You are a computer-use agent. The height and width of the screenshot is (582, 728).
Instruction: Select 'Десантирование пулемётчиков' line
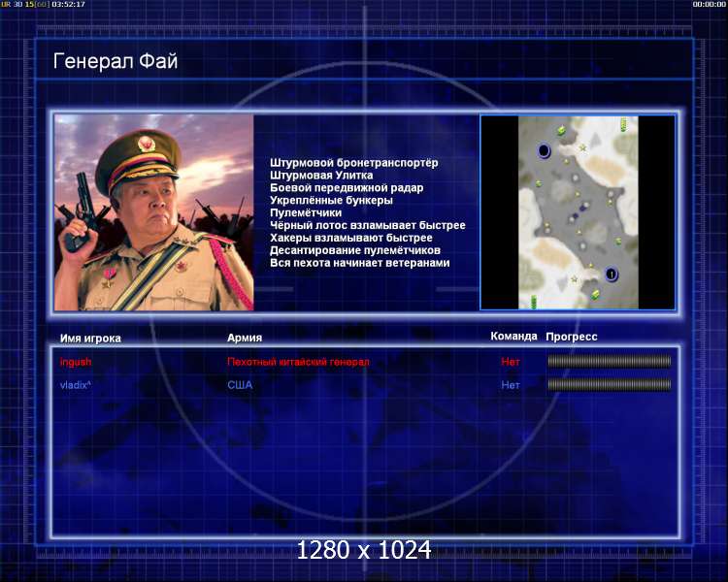pyautogui.click(x=355, y=250)
